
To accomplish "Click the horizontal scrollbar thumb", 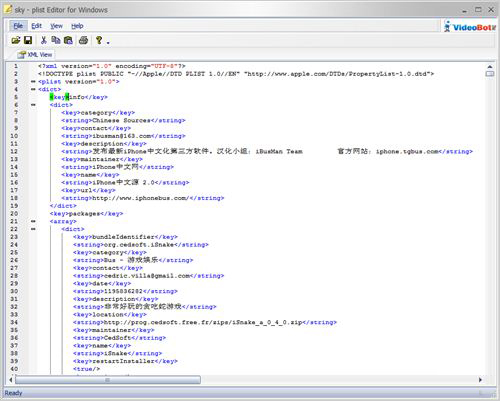I will point(108,380).
